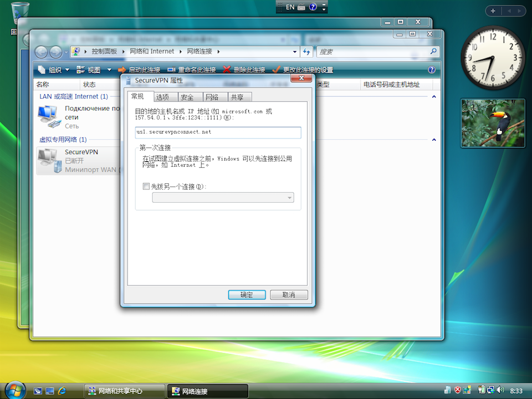Click the SecureVPN 属性 dialog title icon
This screenshot has height=399, width=532.
[128, 80]
